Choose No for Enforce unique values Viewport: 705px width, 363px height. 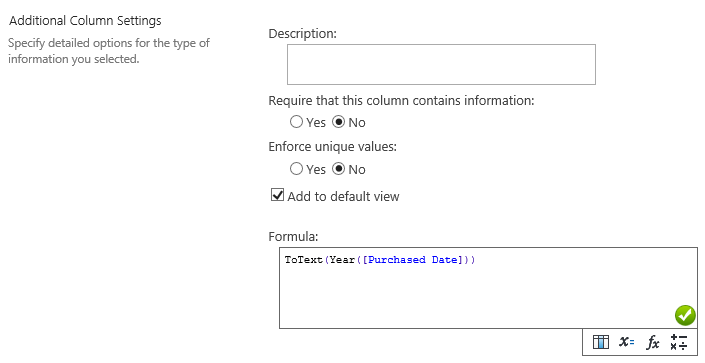(339, 169)
